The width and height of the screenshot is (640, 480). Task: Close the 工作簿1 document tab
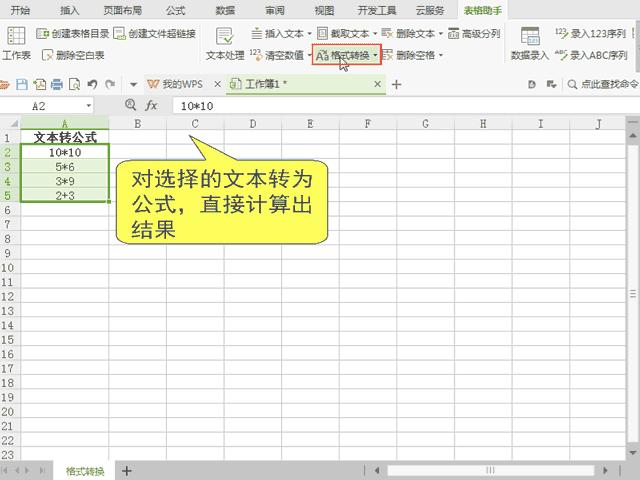378,84
